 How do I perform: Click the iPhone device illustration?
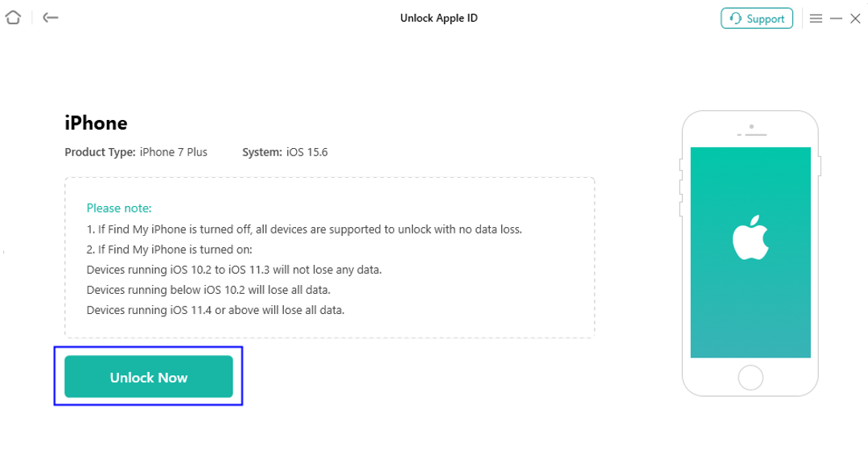tap(750, 254)
